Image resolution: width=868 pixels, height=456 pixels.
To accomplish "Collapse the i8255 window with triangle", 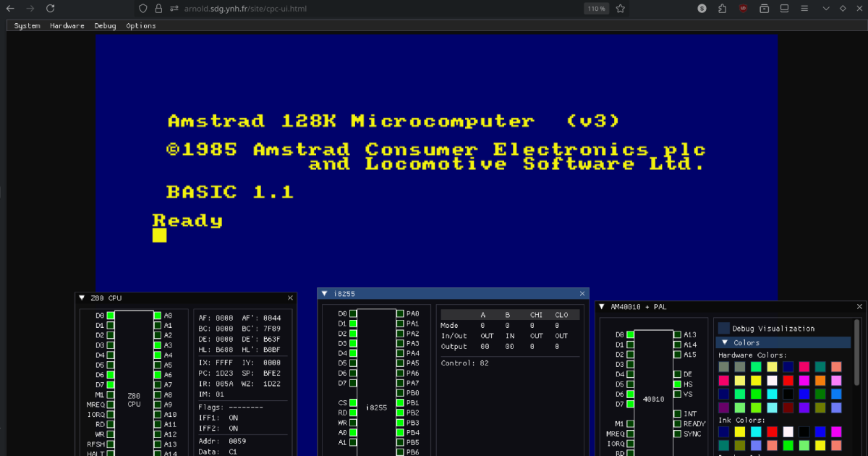I will [x=325, y=294].
